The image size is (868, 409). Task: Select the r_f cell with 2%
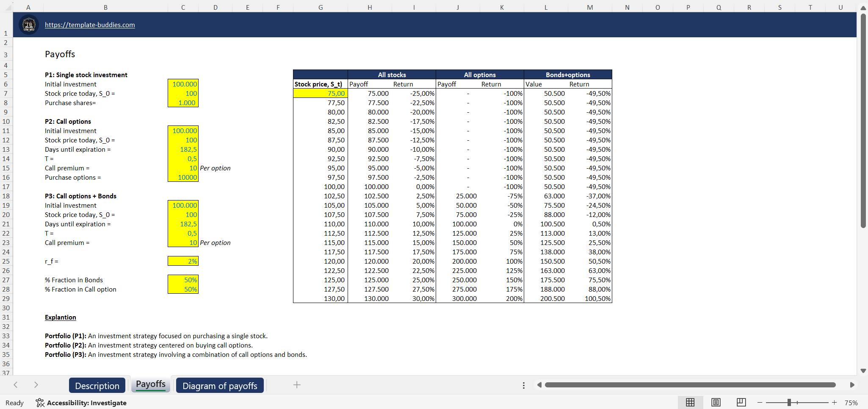point(183,262)
